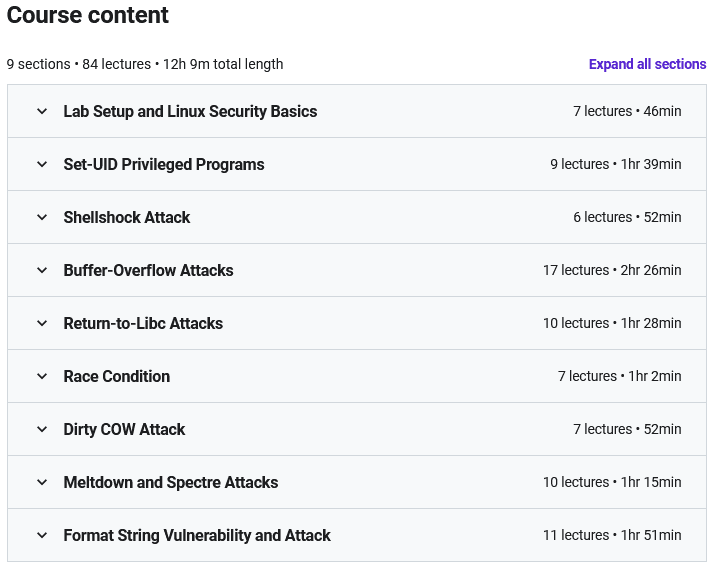This screenshot has height=570, width=713.
Task: Click the Race Condition chevron icon
Action: [42, 376]
